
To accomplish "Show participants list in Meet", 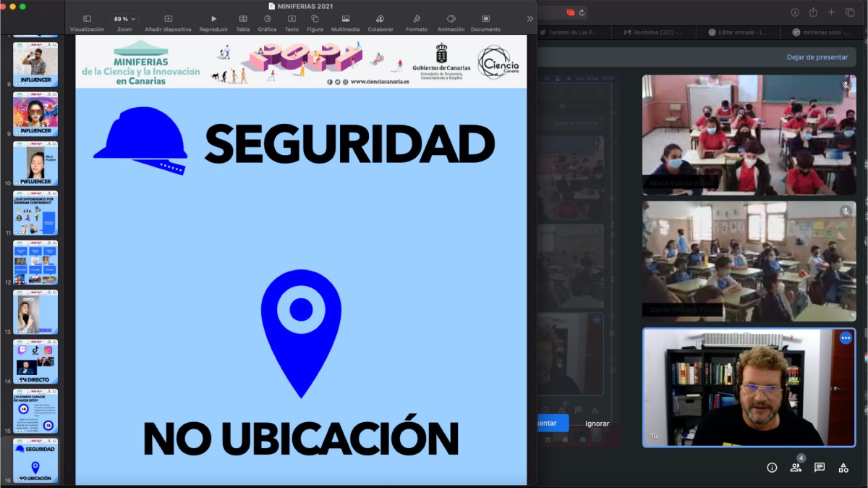I will click(796, 468).
